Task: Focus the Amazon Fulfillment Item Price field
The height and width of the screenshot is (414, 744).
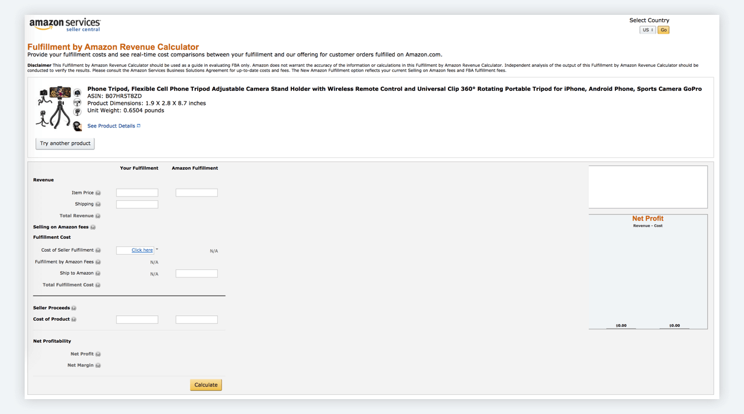Action: (x=196, y=193)
